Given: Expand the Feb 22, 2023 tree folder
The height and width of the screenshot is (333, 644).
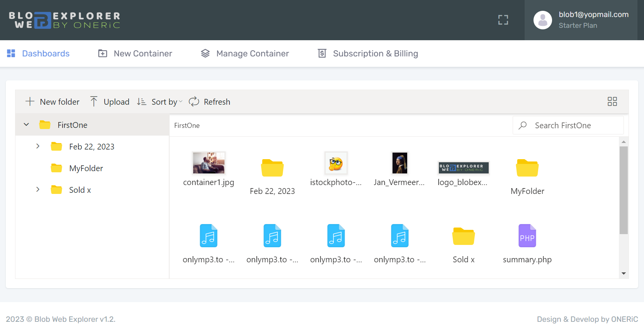Looking at the screenshot, I should coord(38,146).
